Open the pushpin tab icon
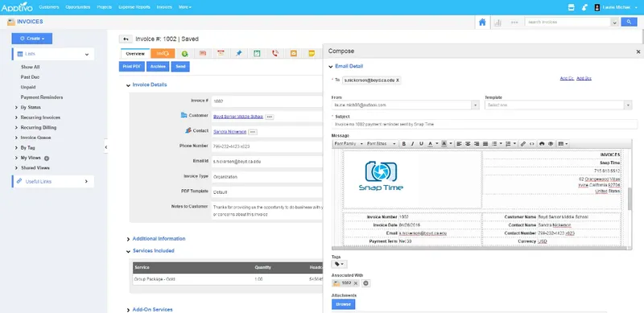 239,53
